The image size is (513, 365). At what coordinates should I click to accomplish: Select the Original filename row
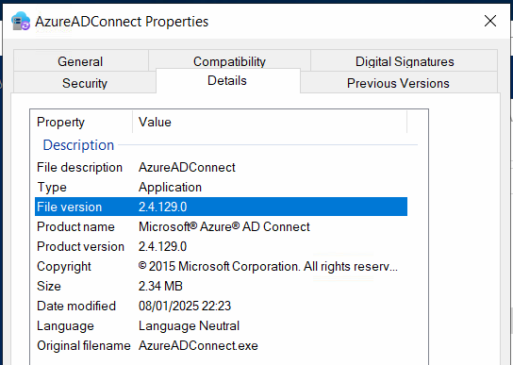pyautogui.click(x=221, y=345)
